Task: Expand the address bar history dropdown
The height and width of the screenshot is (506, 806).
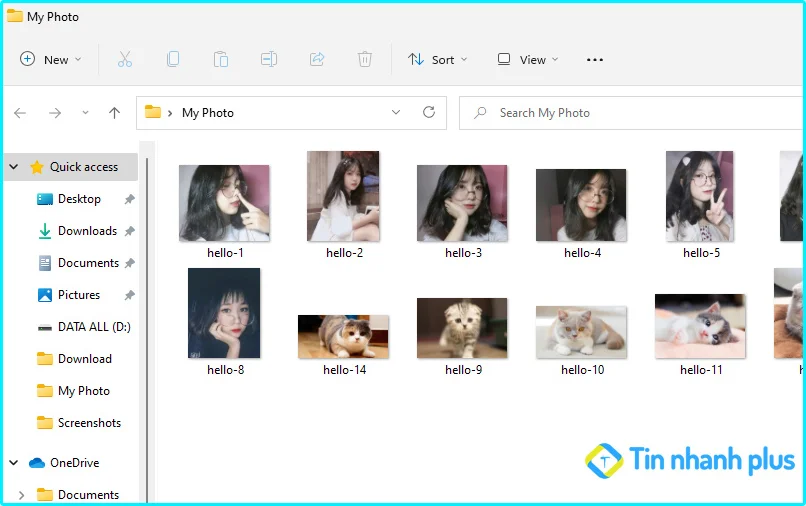Action: point(396,112)
